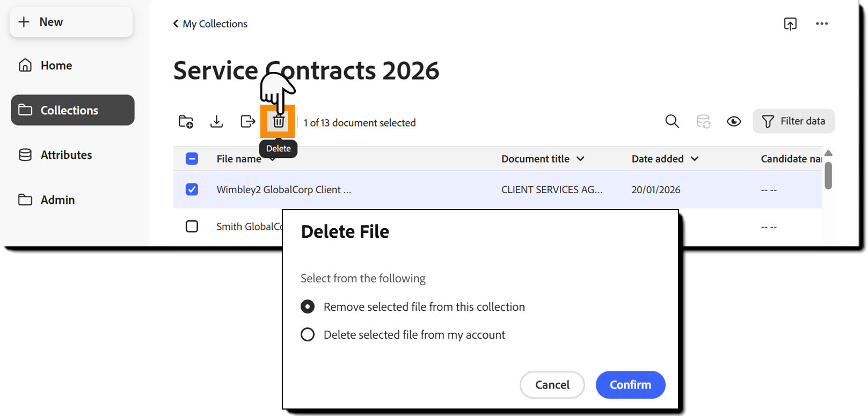This screenshot has height=416, width=868.
Task: Open search with the magnifier icon
Action: pyautogui.click(x=672, y=121)
